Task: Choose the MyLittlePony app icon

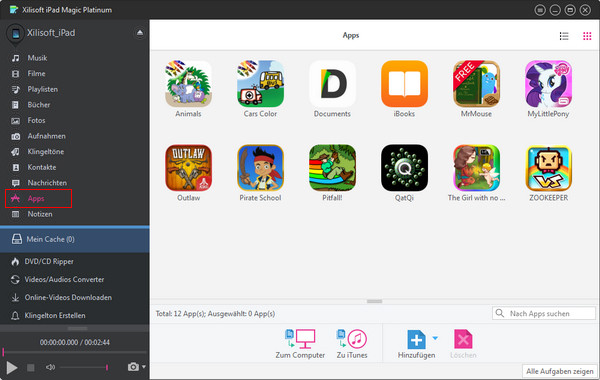Action: tap(548, 84)
